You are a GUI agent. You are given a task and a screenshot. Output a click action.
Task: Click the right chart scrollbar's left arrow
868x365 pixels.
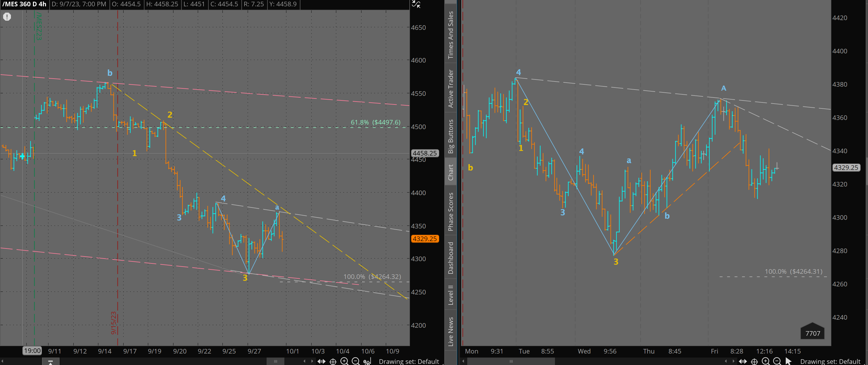(x=463, y=361)
